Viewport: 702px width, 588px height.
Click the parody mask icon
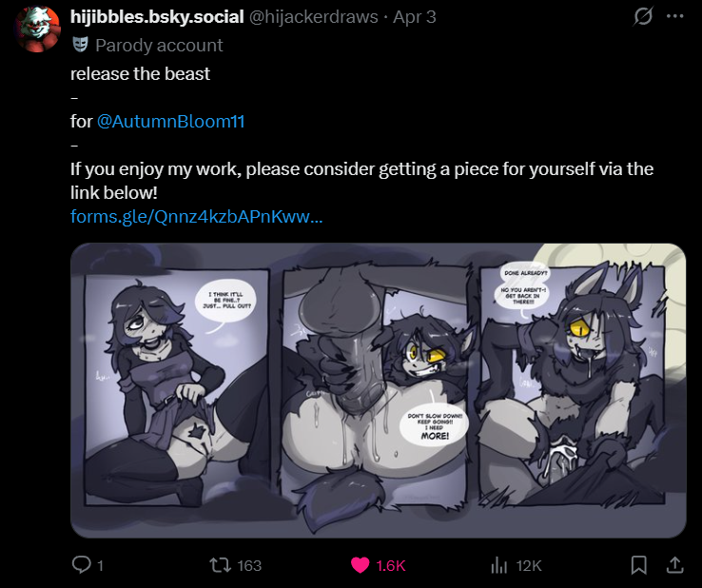click(80, 45)
